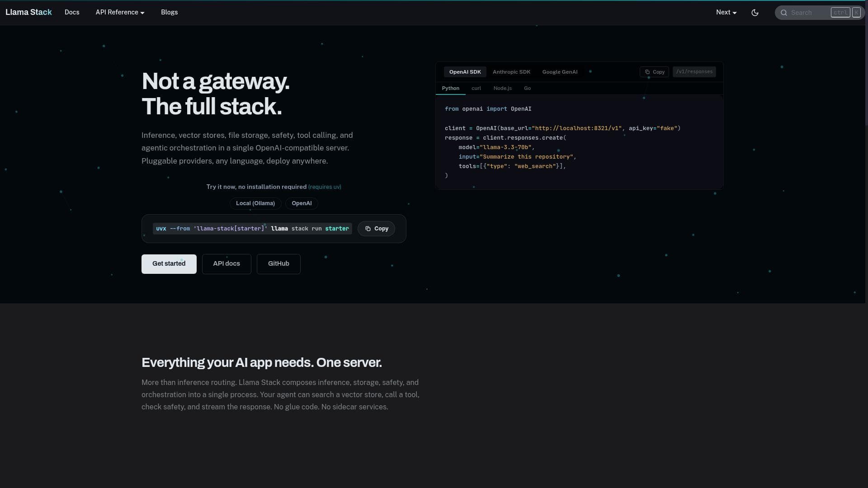
Task: Click the Llama Stack logo
Action: (x=28, y=12)
